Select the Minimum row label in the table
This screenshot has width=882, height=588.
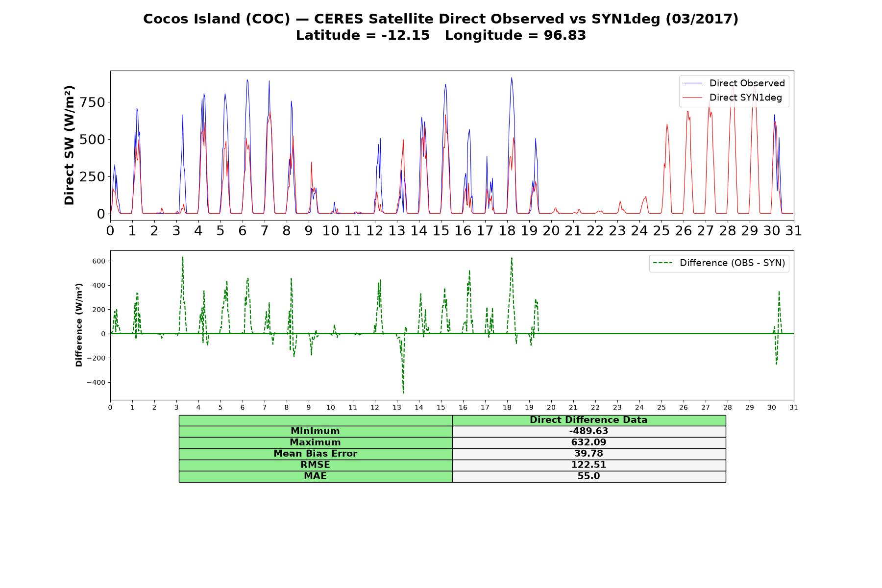point(316,431)
